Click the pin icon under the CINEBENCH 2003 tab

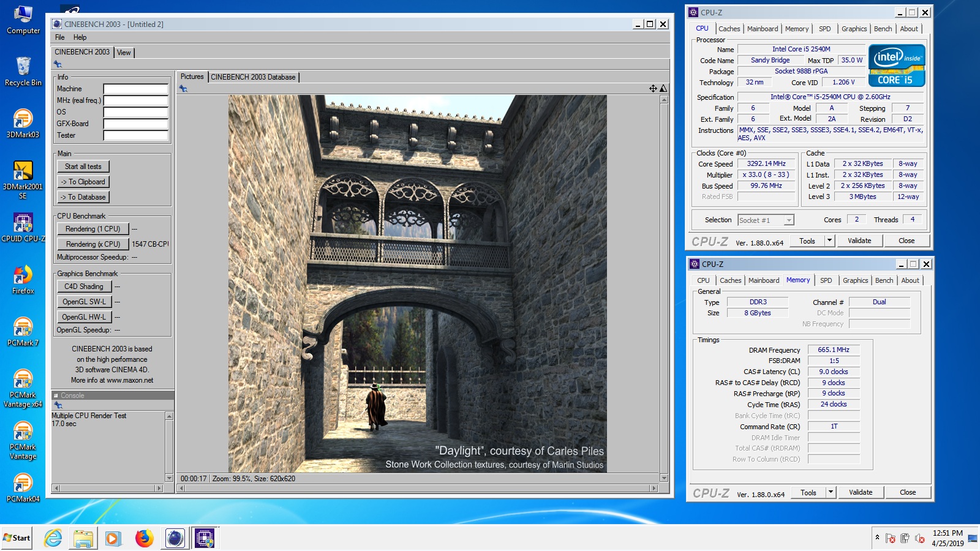(58, 64)
